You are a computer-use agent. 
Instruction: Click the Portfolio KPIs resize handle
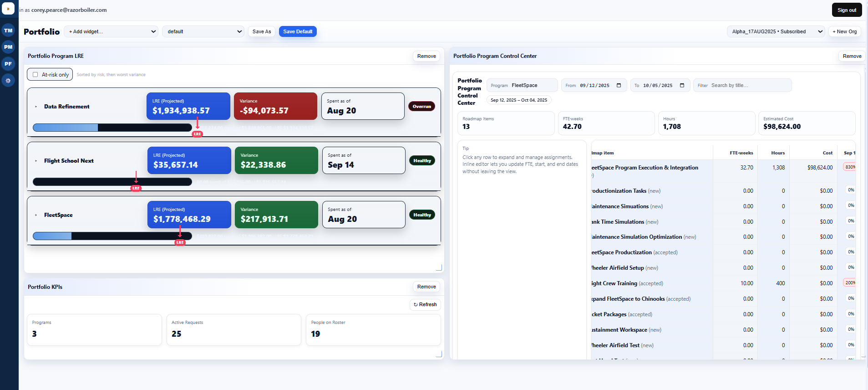point(439,354)
